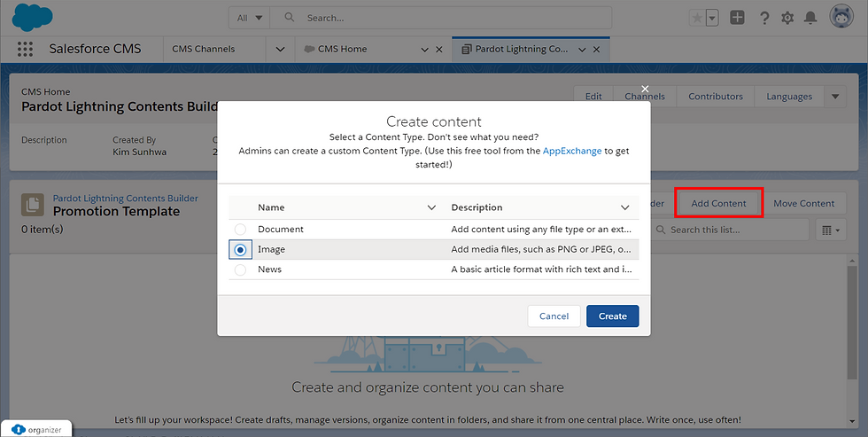Open the help question mark icon
Image resolution: width=868 pixels, height=437 pixels.
(764, 18)
